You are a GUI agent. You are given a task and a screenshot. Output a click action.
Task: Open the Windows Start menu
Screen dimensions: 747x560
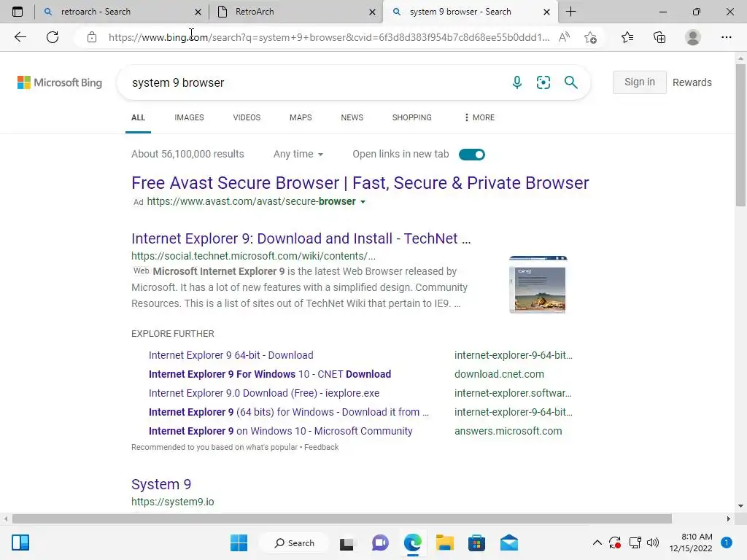pyautogui.click(x=239, y=542)
